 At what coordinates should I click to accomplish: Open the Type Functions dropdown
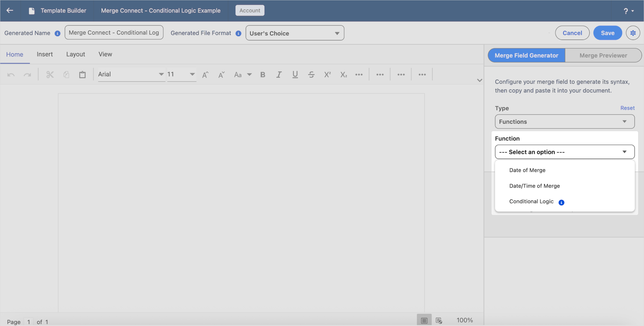coord(564,121)
